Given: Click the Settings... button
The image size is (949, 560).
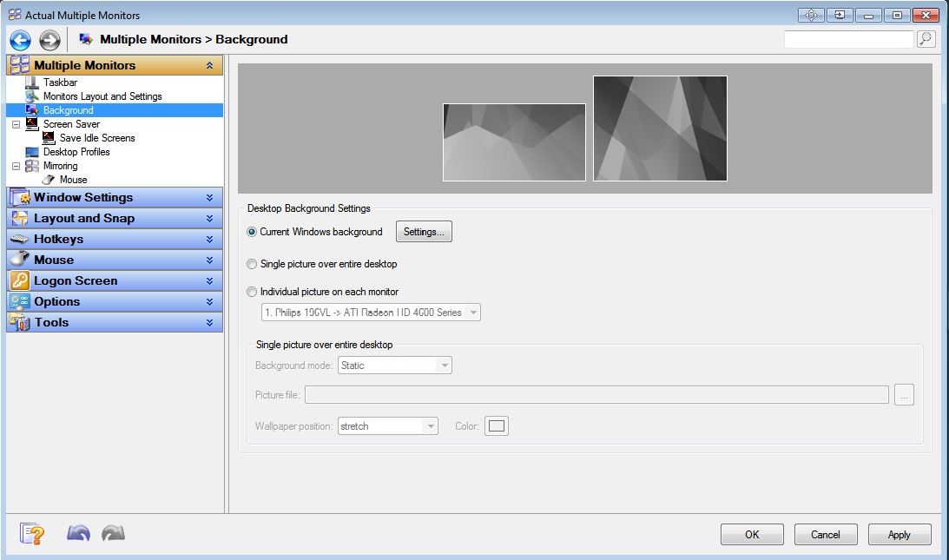Looking at the screenshot, I should click(424, 232).
